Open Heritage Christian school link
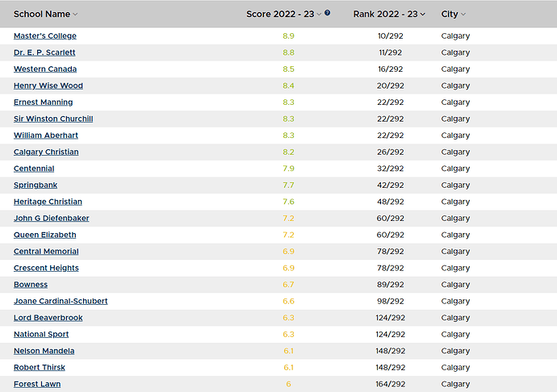The width and height of the screenshot is (557, 392). pos(48,202)
